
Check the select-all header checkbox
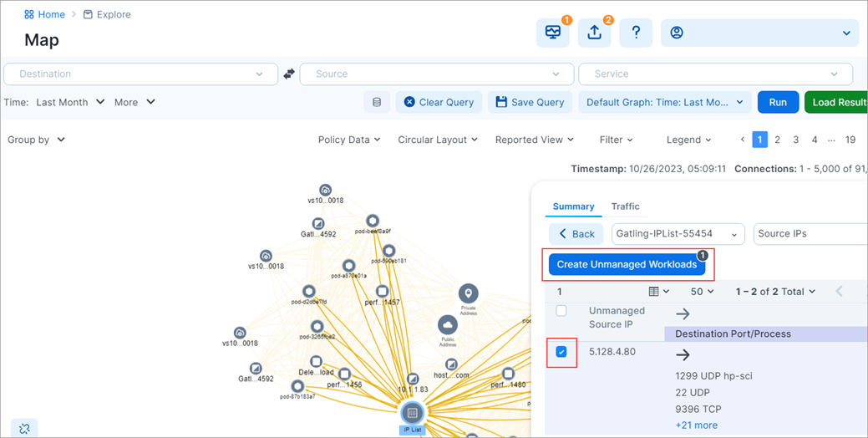point(561,311)
